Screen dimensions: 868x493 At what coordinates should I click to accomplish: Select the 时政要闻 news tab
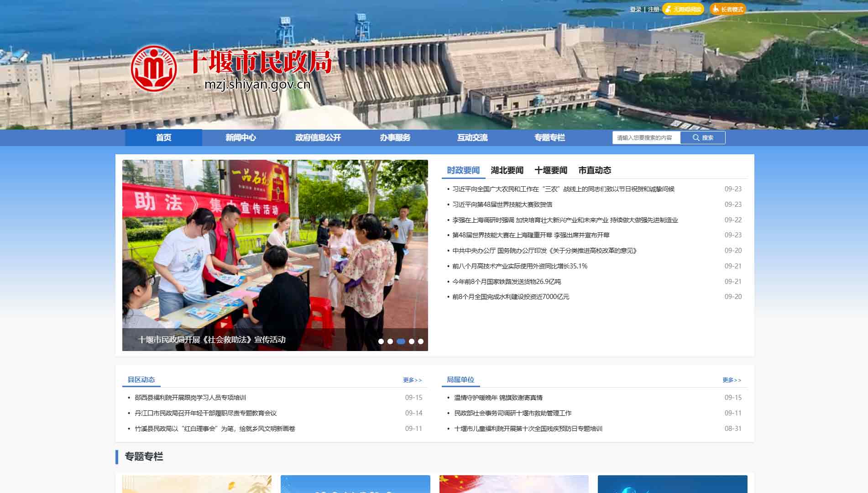click(463, 170)
